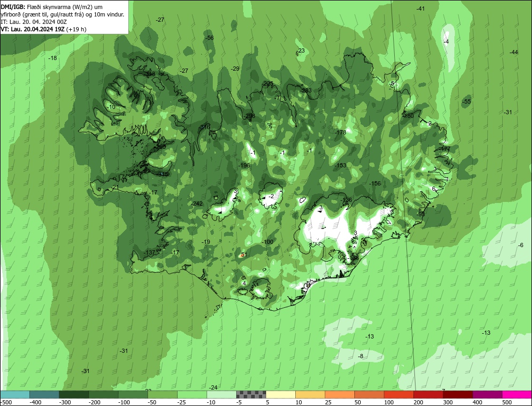
Task: Click the -400 tick label on the color scale
Action: 35,402
